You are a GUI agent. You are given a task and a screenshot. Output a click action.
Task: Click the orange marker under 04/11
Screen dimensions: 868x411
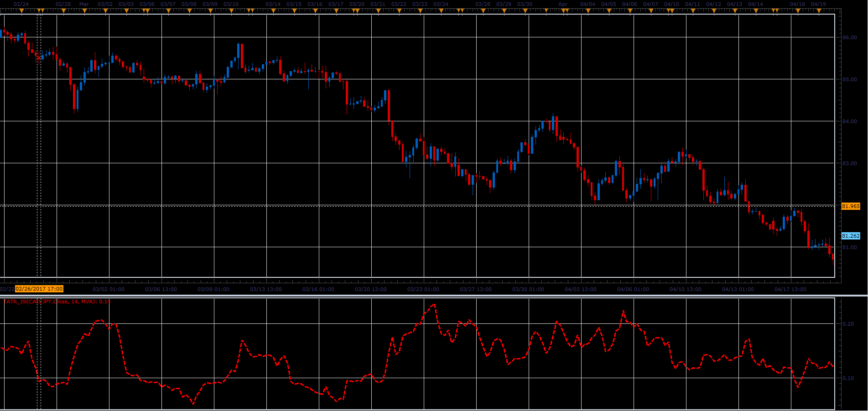tap(693, 10)
